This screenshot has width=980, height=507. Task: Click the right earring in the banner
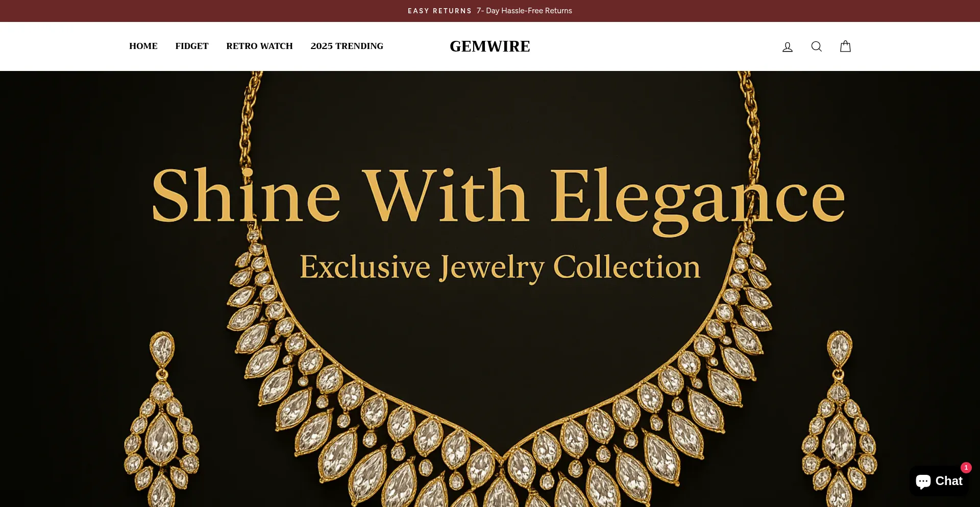(839, 419)
